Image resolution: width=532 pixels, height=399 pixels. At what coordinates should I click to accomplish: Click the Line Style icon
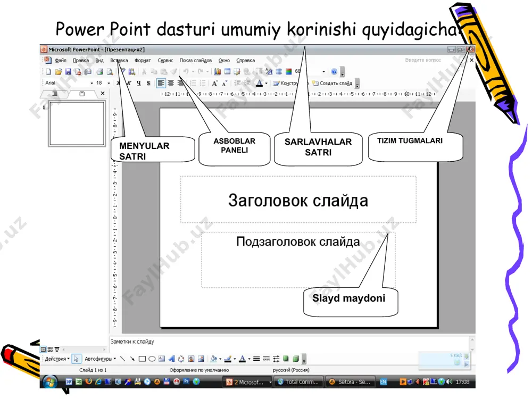pyautogui.click(x=256, y=359)
